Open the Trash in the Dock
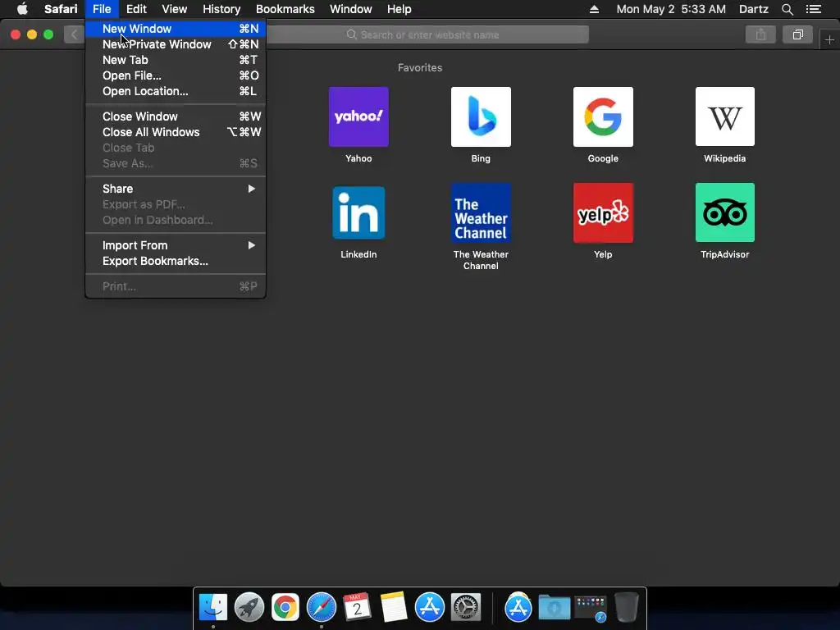 coord(626,608)
